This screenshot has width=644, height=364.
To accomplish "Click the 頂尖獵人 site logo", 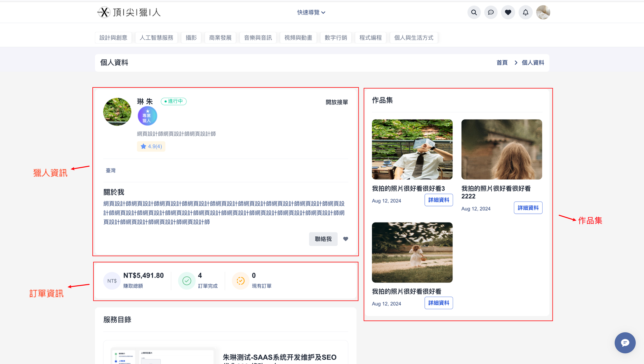I will coord(129,12).
